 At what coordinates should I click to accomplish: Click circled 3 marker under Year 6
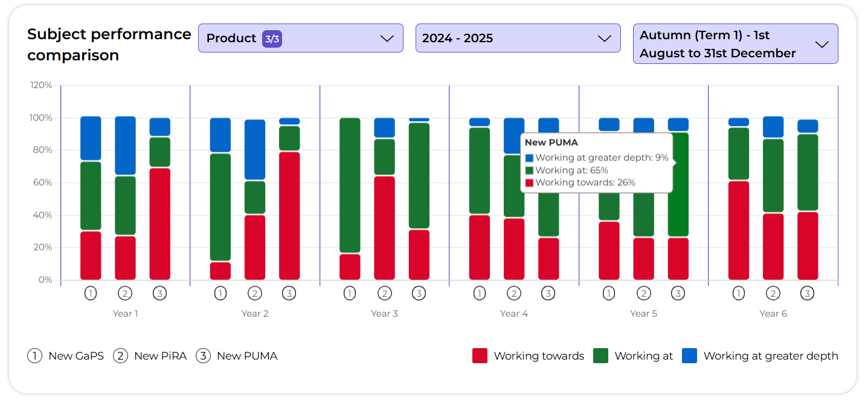tap(807, 294)
